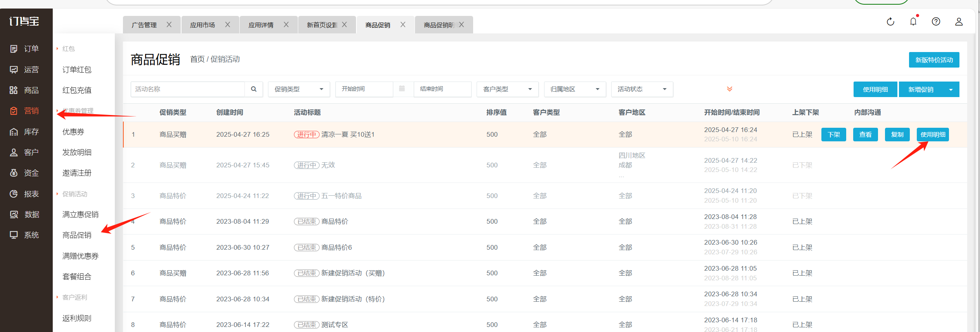Click the search magnifier icon
This screenshot has width=980, height=332.
(x=254, y=89)
